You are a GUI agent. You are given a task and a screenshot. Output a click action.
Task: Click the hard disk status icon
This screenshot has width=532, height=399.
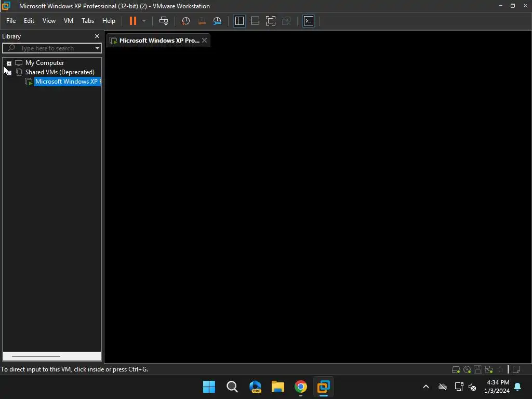click(x=456, y=369)
